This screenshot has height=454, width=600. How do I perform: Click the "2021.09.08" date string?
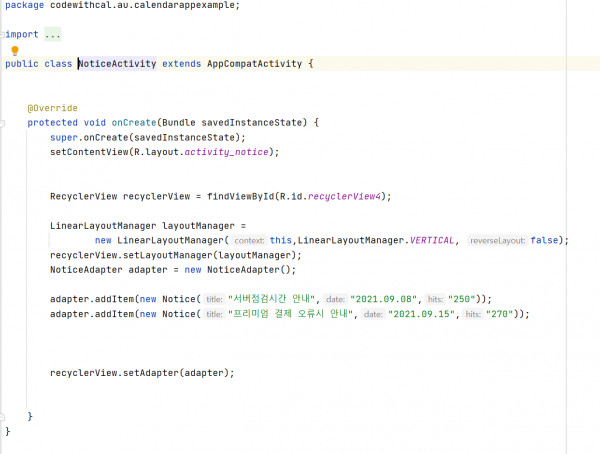click(x=383, y=299)
